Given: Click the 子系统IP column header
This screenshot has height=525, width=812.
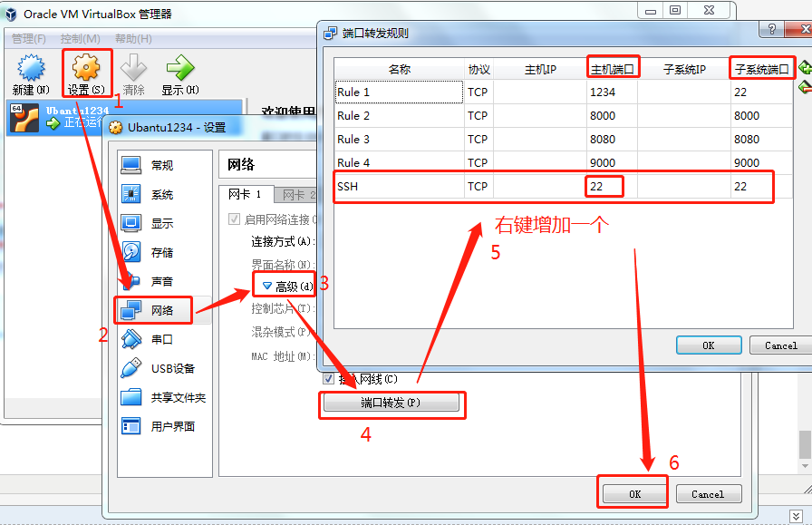Looking at the screenshot, I should point(684,69).
